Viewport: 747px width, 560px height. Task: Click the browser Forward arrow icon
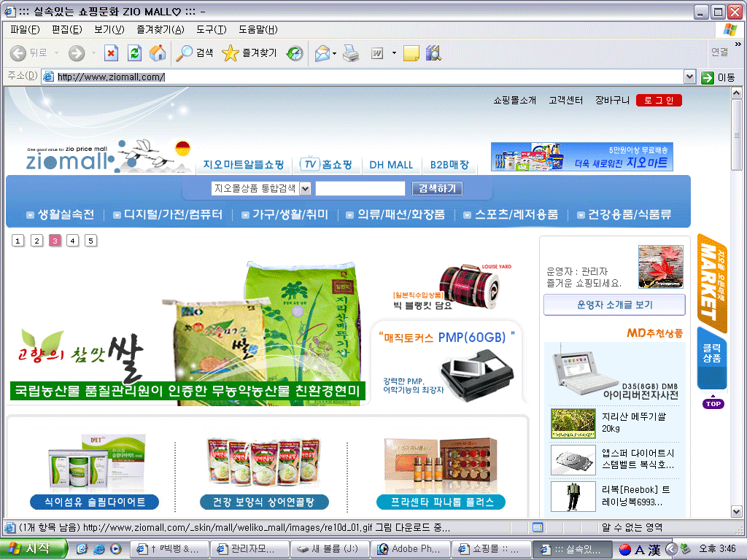coord(76,52)
